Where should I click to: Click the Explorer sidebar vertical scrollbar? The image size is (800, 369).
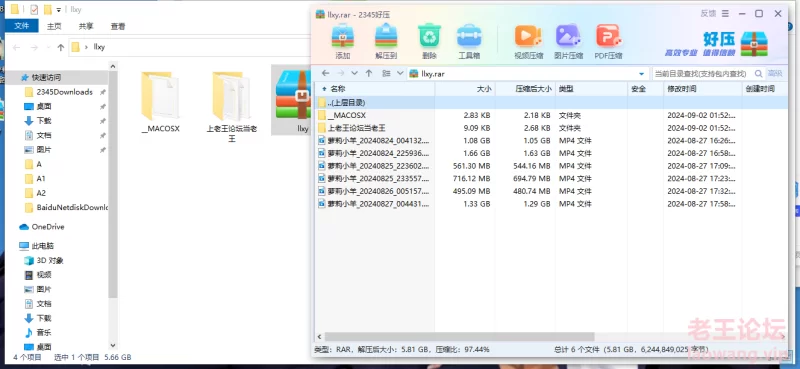point(113,184)
